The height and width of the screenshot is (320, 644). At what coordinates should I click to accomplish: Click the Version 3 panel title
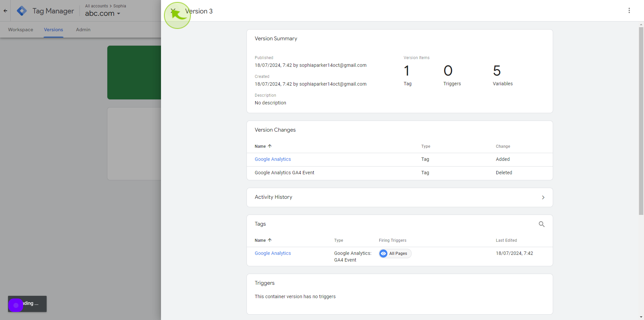tap(199, 11)
